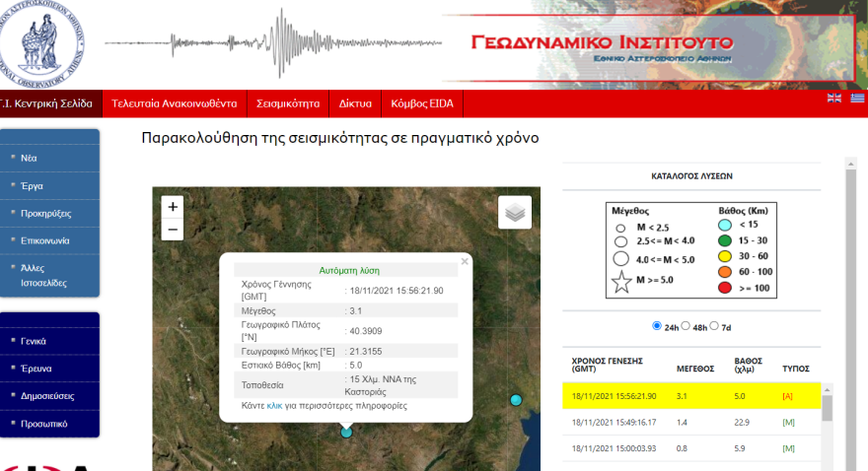Click the location text 15 Χλμ. ΝΝΑ της Καστοριάς
Image resolution: width=868 pixels, height=471 pixels.
pos(383,385)
